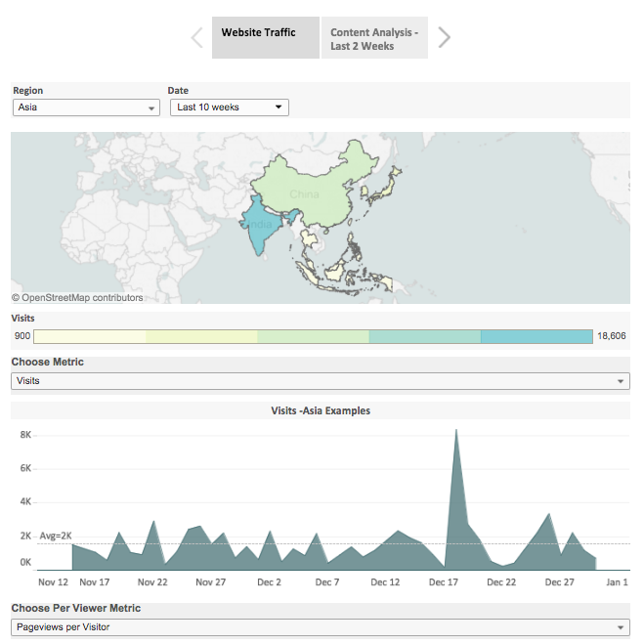Click the Avg=2K reference line label

(56, 536)
